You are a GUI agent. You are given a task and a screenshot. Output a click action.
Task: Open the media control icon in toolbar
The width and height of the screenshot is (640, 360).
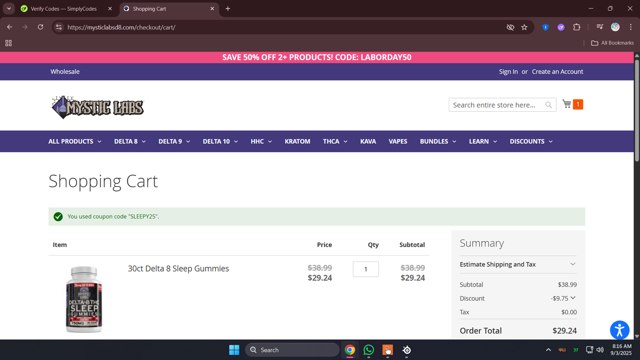pyautogui.click(x=600, y=27)
